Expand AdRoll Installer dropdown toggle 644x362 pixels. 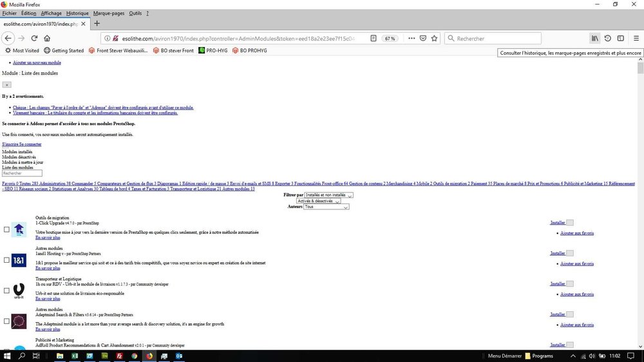point(570,345)
